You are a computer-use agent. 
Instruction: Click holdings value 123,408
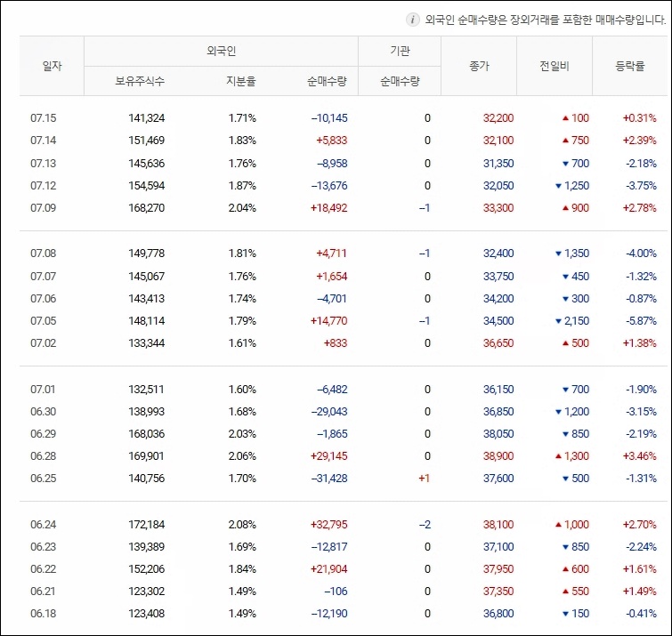click(147, 614)
